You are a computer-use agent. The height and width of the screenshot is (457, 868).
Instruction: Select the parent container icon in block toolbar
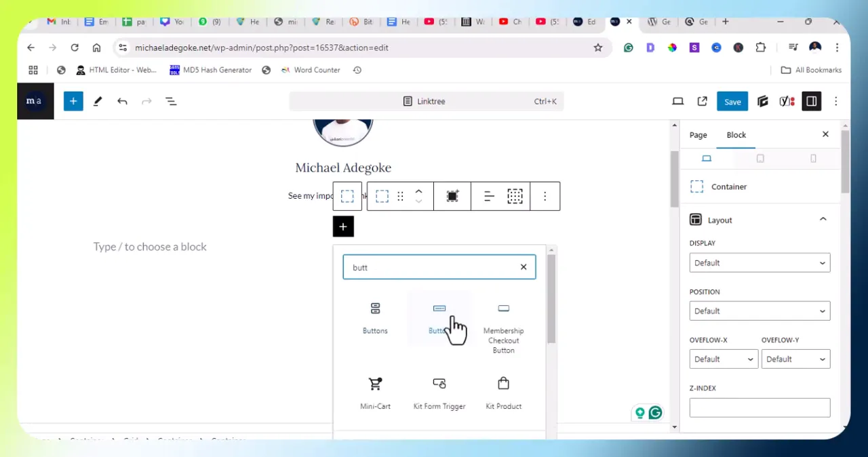[347, 197]
